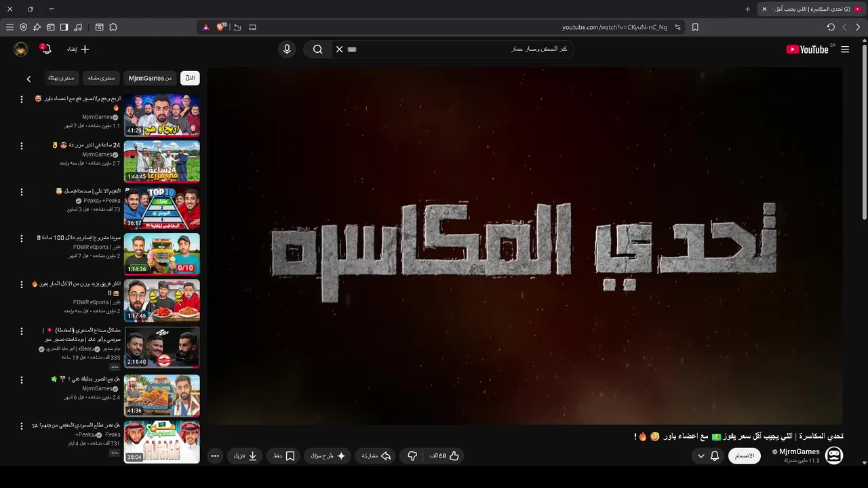Click the magnifier search button
This screenshot has width=868, height=488.
(x=317, y=49)
